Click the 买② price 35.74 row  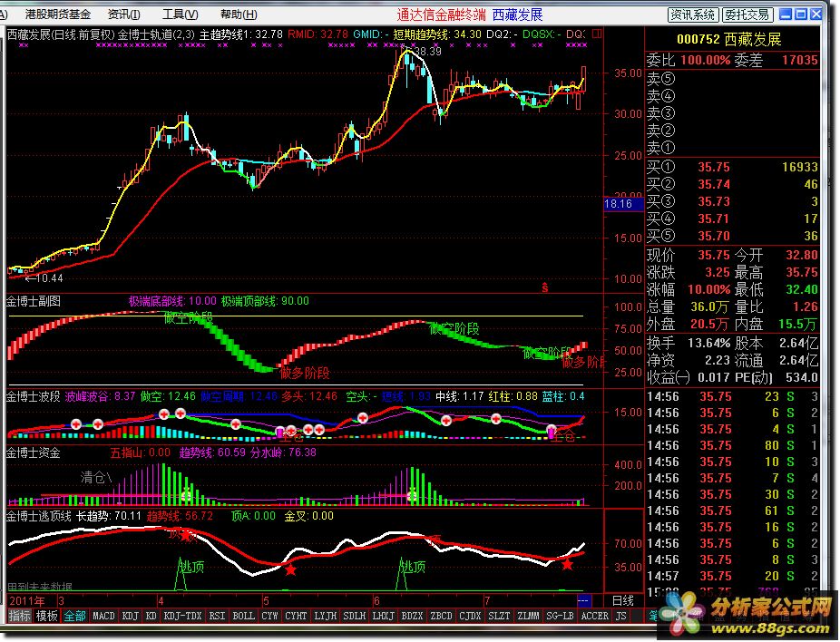tap(732, 184)
